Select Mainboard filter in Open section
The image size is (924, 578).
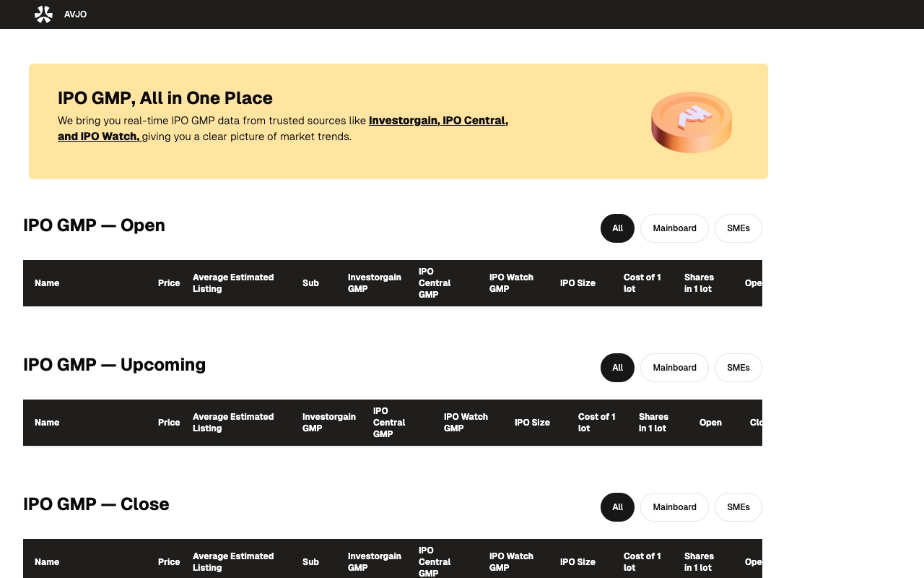click(x=674, y=228)
